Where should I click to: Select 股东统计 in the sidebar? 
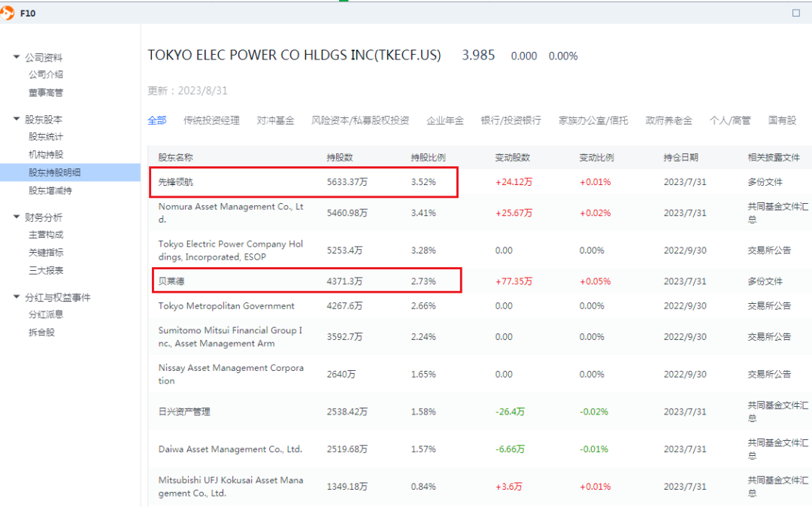(46, 137)
